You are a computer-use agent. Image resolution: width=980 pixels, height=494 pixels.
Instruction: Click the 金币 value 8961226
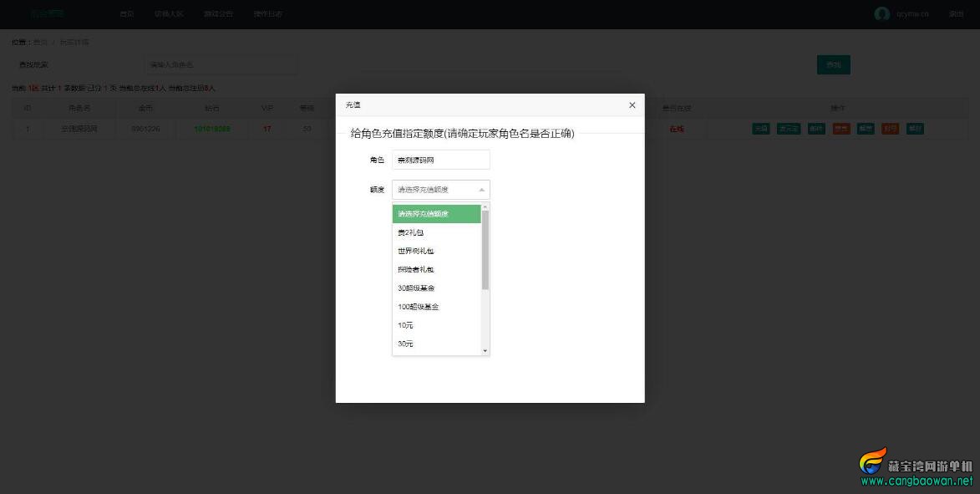[x=145, y=129]
